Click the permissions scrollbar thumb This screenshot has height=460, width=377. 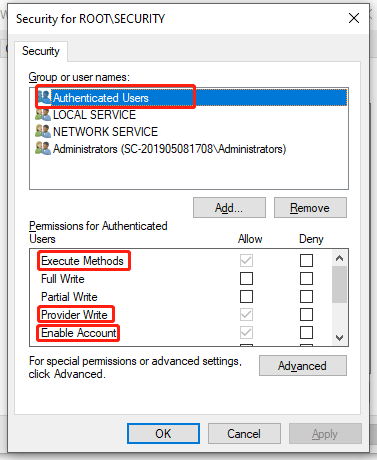[x=339, y=285]
